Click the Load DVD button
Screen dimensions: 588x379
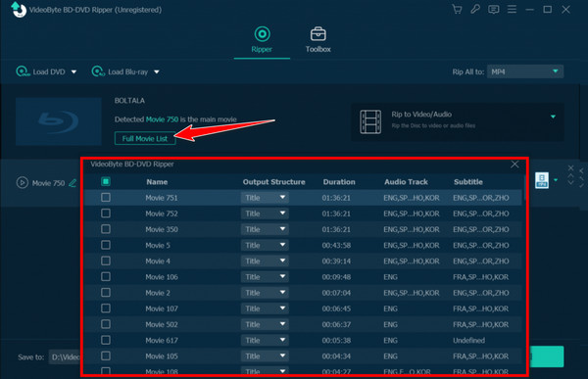click(41, 71)
